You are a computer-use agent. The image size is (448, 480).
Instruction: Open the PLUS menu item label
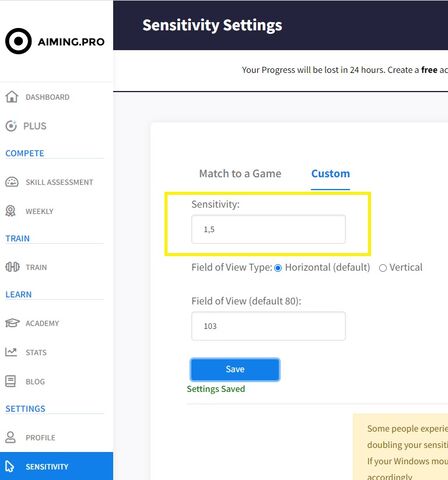(35, 126)
